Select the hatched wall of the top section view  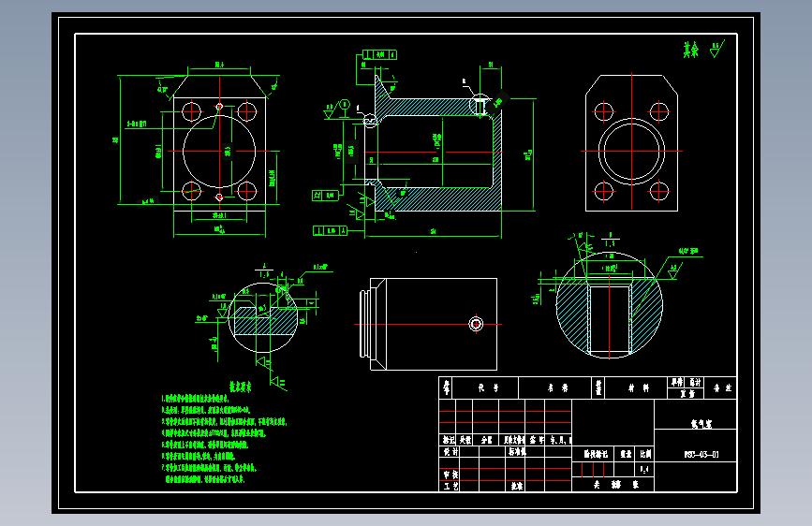pyautogui.click(x=430, y=107)
